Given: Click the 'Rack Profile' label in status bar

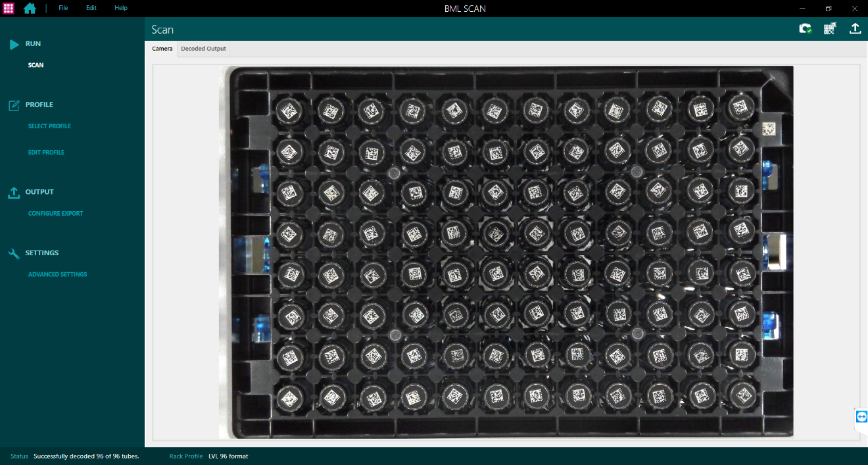Looking at the screenshot, I should [x=186, y=456].
